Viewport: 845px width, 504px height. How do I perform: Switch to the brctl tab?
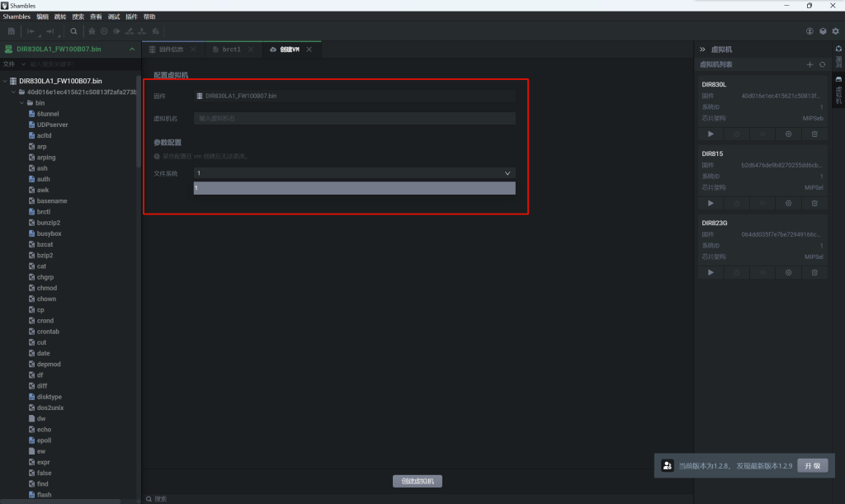point(231,49)
